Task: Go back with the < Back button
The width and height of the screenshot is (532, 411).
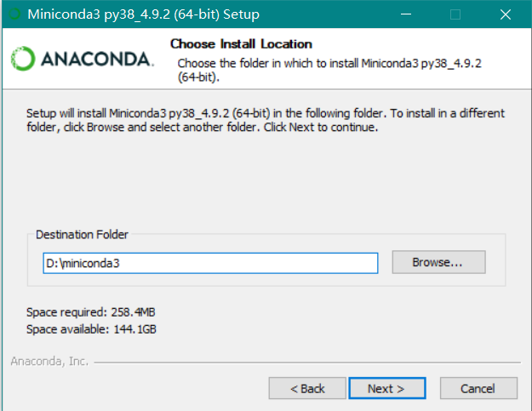Action: coord(307,388)
